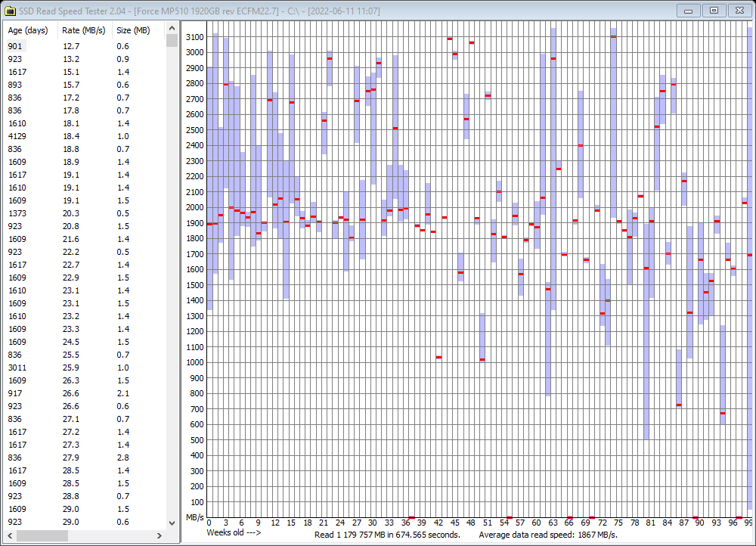The width and height of the screenshot is (756, 546).
Task: Select the row with rate 27.9
Action: (x=85, y=458)
